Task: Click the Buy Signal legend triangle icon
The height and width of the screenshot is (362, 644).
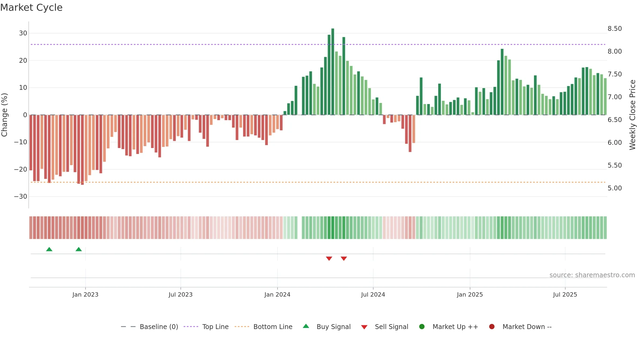Action: pos(306,326)
